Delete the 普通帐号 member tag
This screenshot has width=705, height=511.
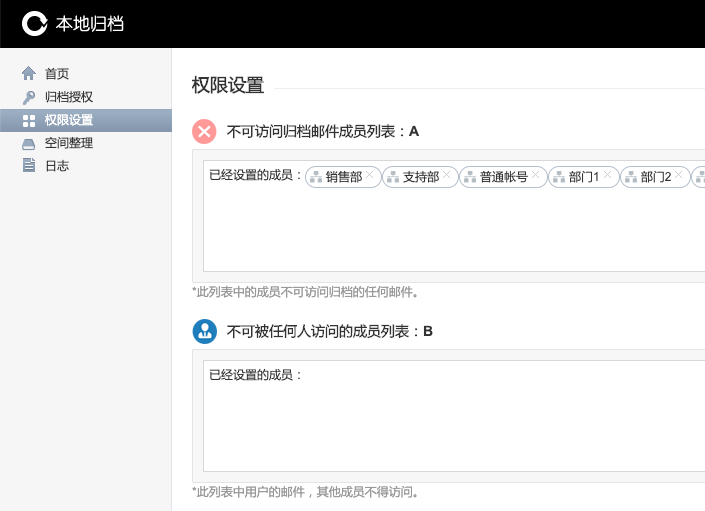point(536,174)
